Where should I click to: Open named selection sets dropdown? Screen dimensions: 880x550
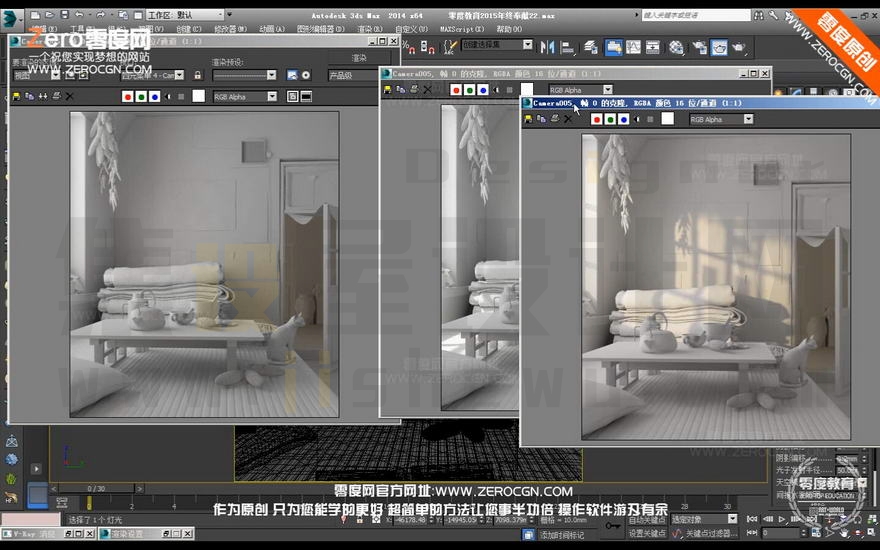click(497, 44)
